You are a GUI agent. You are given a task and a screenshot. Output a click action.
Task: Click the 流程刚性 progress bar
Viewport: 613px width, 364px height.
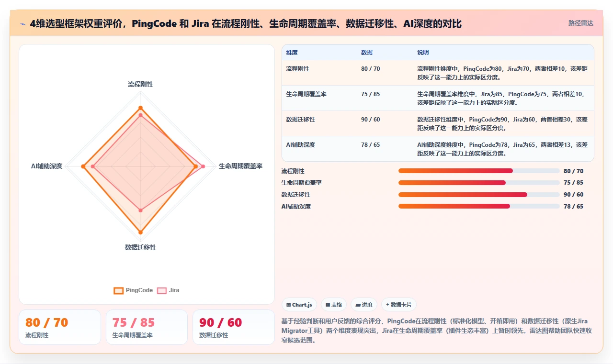(x=479, y=171)
